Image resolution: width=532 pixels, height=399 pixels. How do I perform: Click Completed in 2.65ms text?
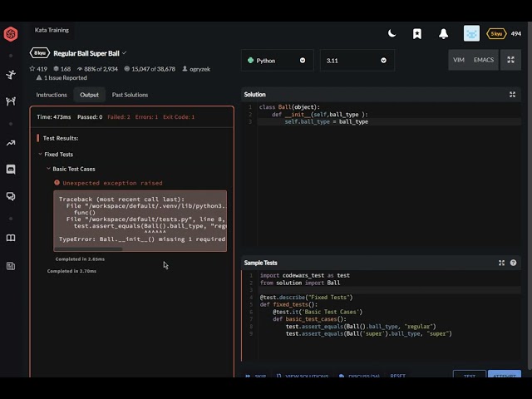tap(80, 259)
